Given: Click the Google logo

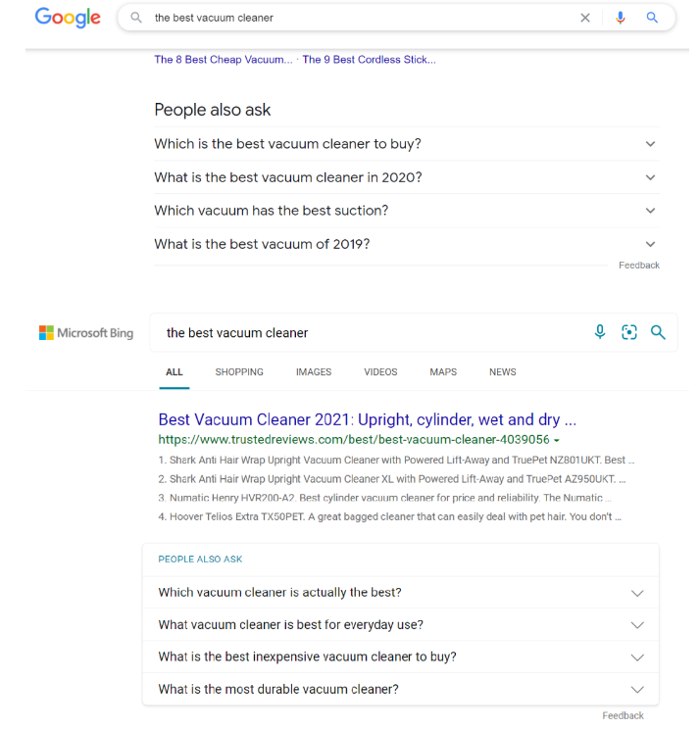Looking at the screenshot, I should (68, 18).
